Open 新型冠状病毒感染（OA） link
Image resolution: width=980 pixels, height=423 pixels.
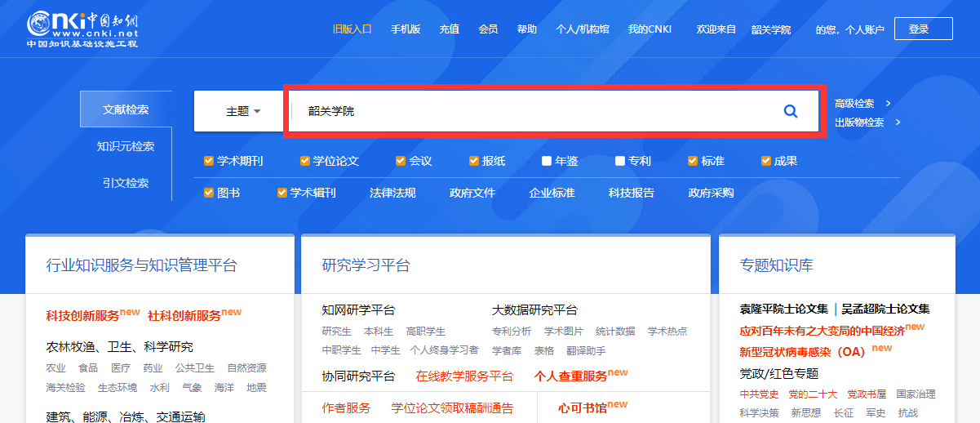(x=803, y=352)
